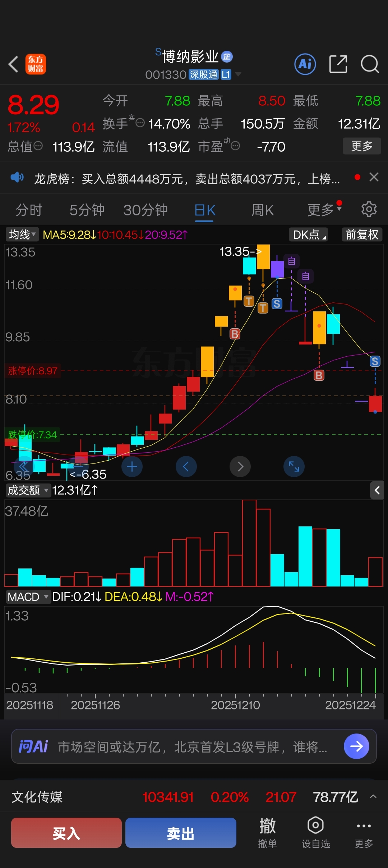Tap the B marker under 9.85 candle
Viewport: 388px width, 868px height.
pos(235,334)
